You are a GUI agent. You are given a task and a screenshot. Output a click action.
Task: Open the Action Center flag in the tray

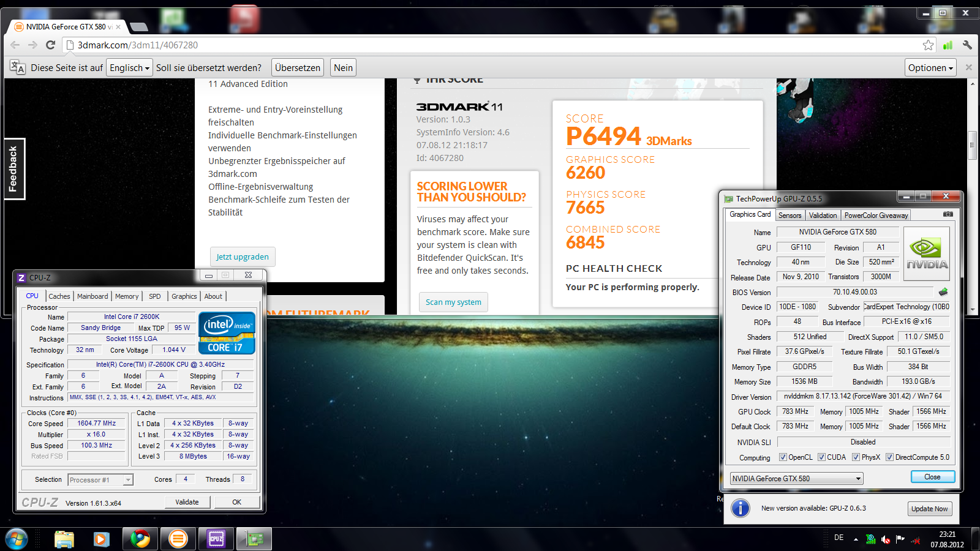click(900, 539)
